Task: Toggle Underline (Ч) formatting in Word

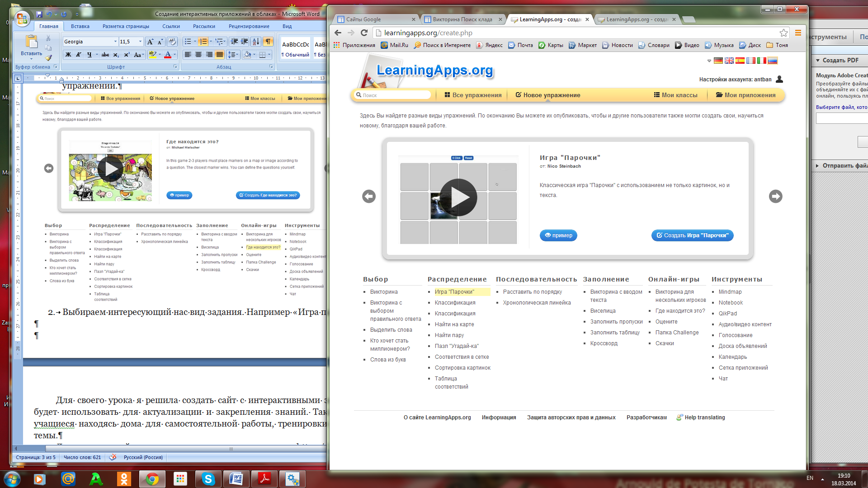Action: click(89, 55)
